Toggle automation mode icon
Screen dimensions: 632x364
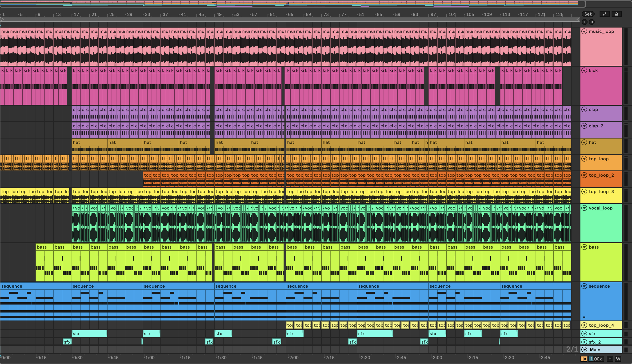tap(604, 14)
